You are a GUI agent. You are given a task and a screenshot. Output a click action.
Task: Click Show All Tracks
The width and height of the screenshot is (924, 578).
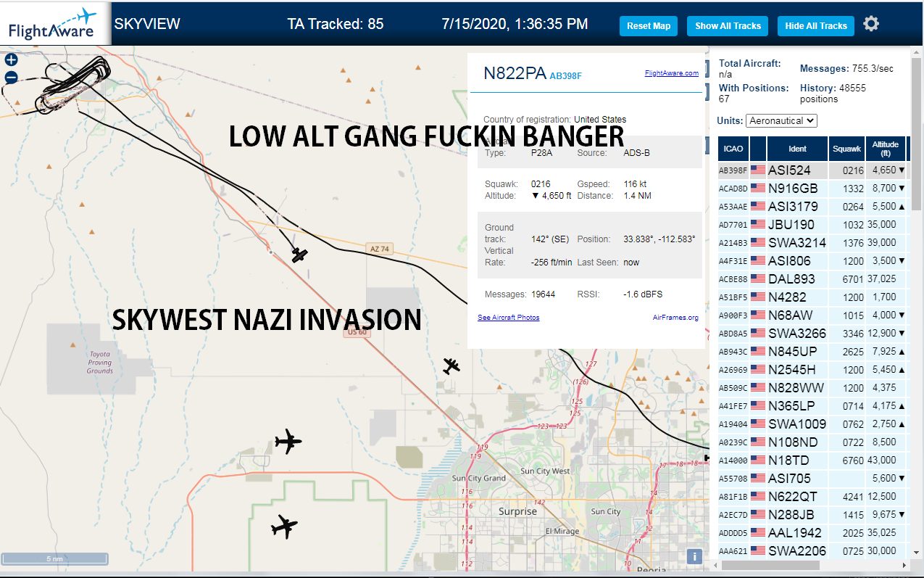728,26
